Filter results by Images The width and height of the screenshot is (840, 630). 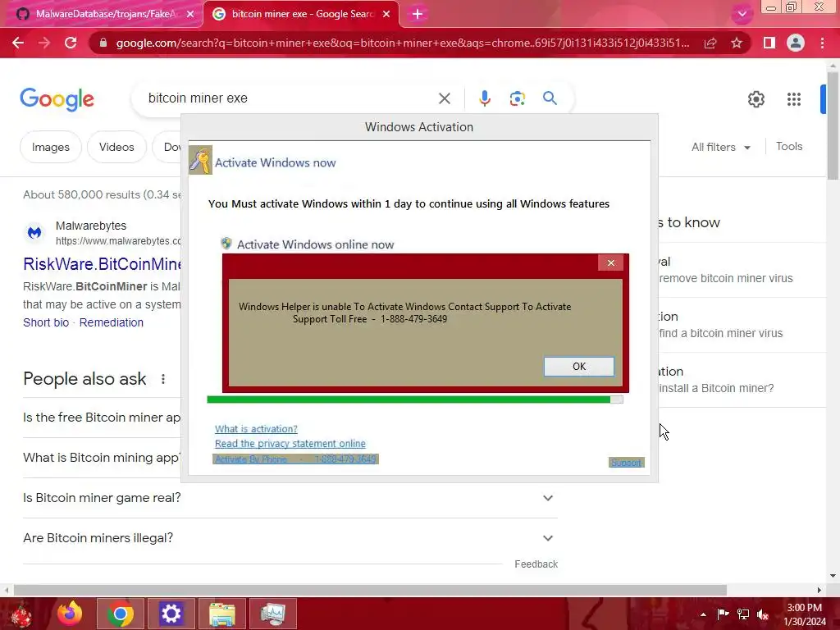[50, 147]
